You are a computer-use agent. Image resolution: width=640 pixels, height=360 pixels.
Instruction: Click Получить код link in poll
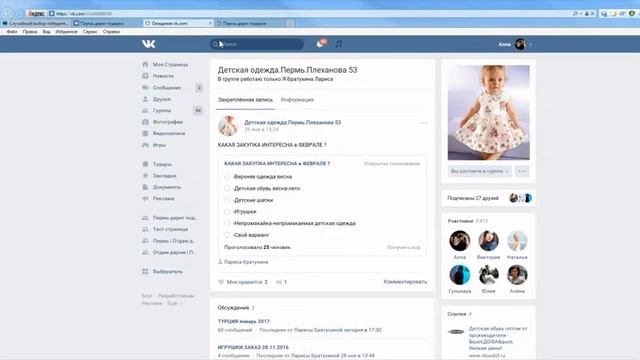pos(403,247)
